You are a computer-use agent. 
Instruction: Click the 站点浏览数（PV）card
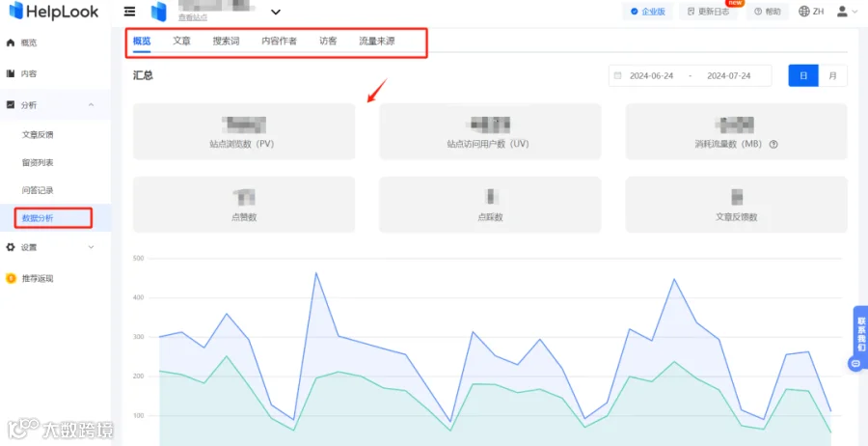point(244,131)
